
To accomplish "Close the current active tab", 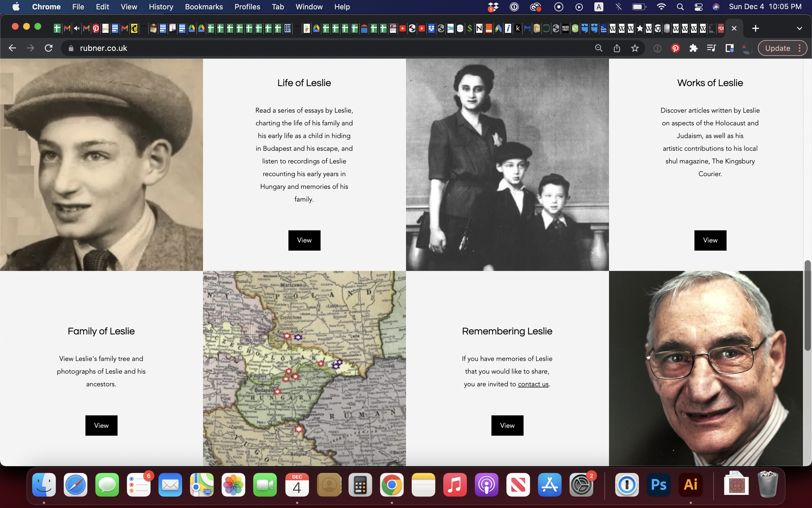I will (734, 28).
